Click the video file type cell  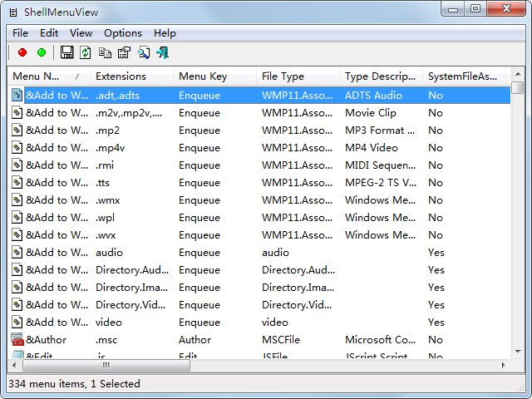click(x=275, y=323)
